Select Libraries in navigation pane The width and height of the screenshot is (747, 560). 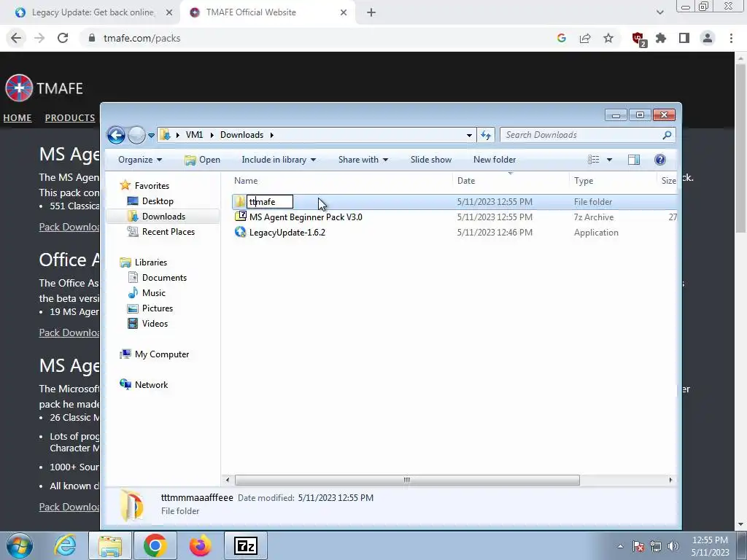click(150, 262)
